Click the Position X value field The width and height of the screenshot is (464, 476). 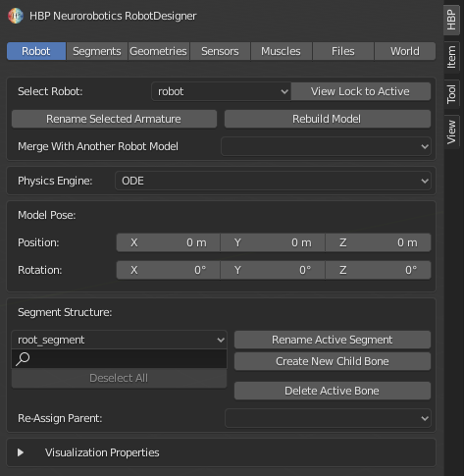tap(168, 242)
